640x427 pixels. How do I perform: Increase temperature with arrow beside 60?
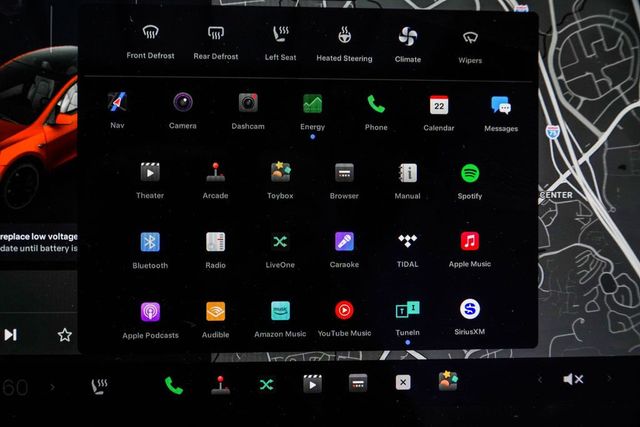[52, 387]
